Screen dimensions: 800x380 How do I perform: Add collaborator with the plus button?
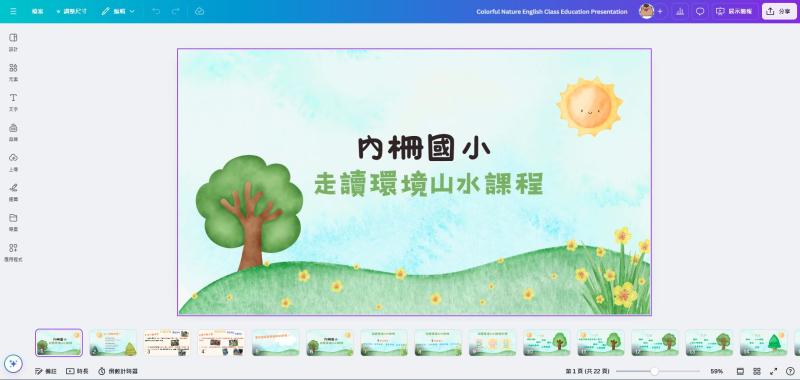click(x=660, y=11)
